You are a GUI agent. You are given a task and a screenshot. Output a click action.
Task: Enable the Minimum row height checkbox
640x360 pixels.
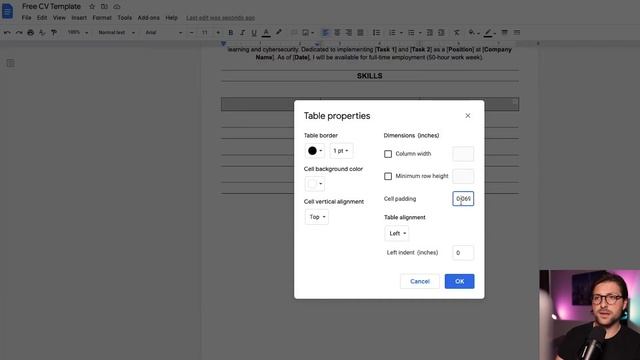click(x=388, y=176)
